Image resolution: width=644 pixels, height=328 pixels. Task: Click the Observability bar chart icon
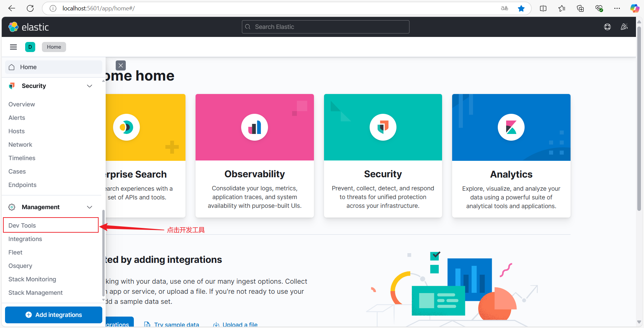pyautogui.click(x=255, y=127)
